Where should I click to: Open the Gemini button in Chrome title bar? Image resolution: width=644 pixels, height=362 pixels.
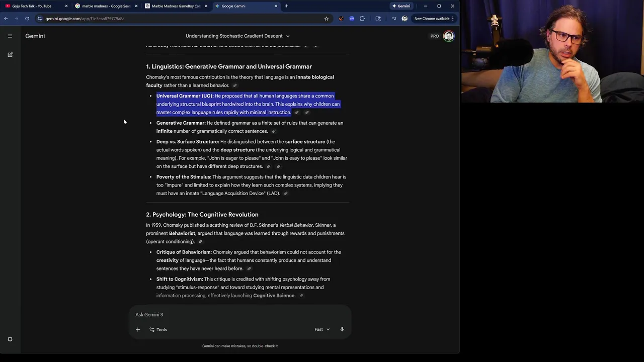(401, 6)
